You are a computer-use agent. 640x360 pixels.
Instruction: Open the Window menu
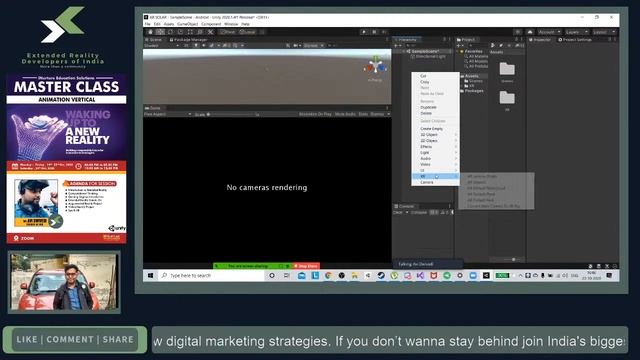(231, 24)
